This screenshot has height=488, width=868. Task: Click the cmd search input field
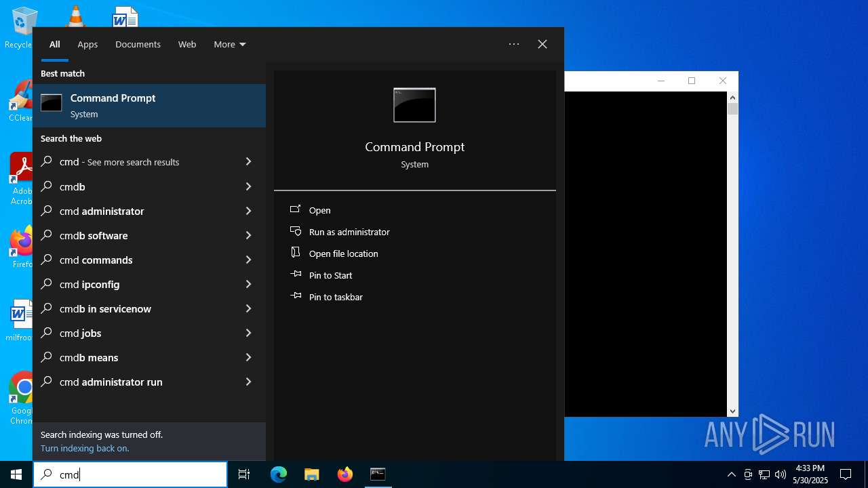(130, 474)
